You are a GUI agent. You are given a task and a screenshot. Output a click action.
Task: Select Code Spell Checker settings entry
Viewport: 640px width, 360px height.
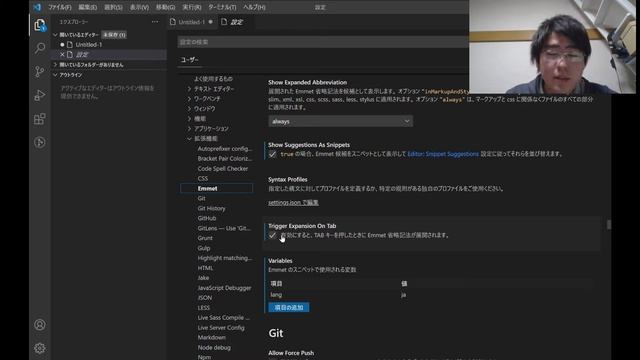(x=222, y=169)
